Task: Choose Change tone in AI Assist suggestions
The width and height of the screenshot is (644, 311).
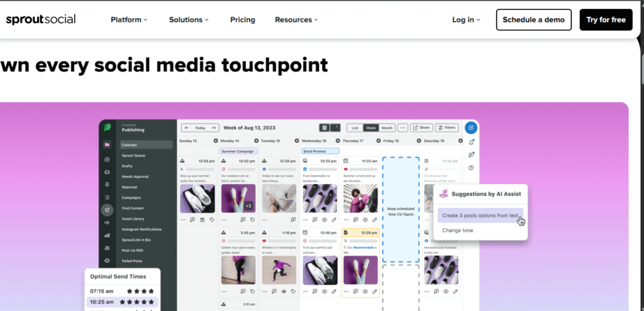Action: (x=458, y=231)
